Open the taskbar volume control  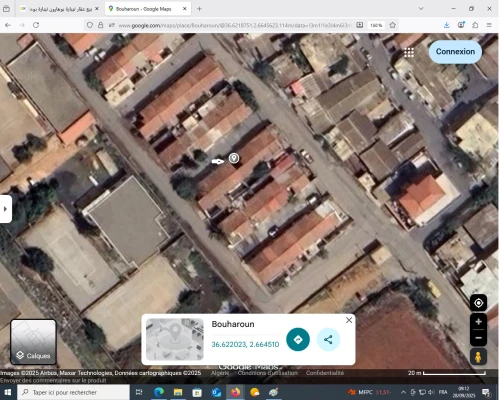pyautogui.click(x=431, y=392)
